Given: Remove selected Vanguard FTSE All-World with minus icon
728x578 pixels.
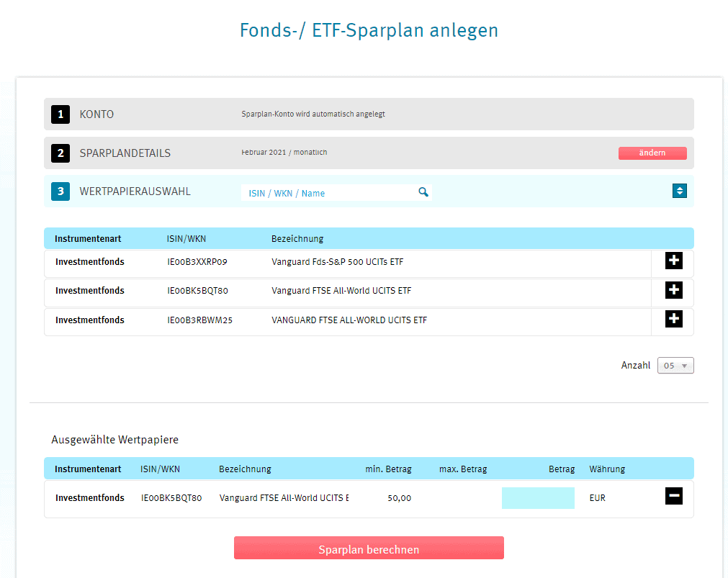Looking at the screenshot, I should (x=674, y=496).
